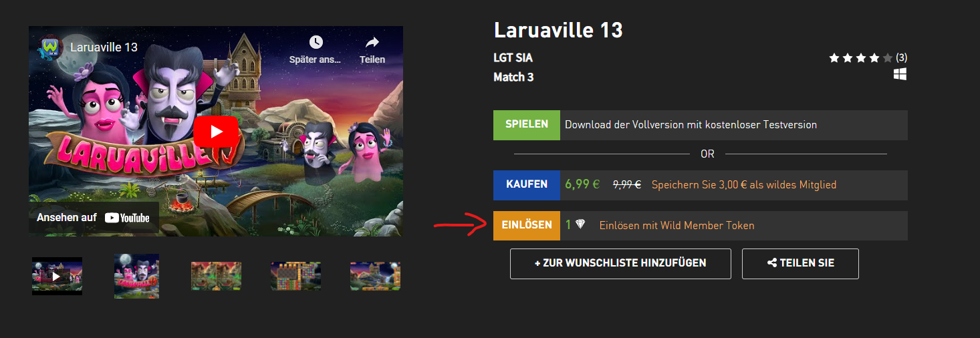Image resolution: width=980 pixels, height=338 pixels.
Task: Select the second thumbnail with vampire characters
Action: click(136, 276)
